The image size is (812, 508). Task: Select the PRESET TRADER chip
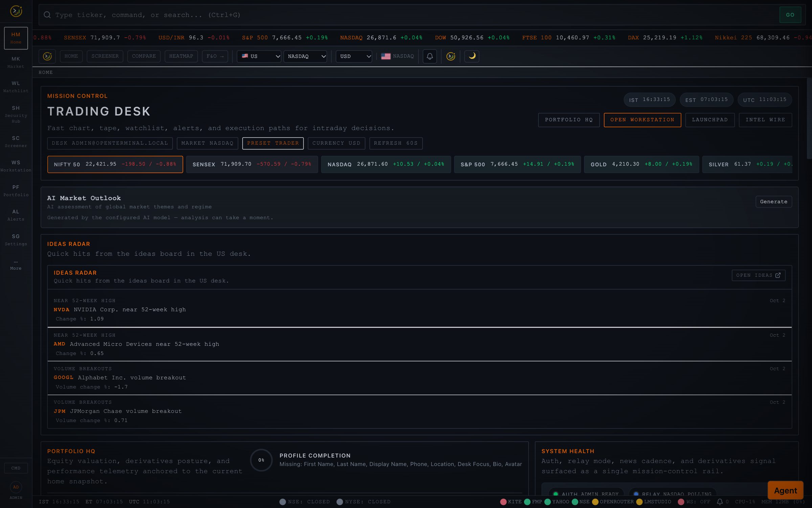point(273,143)
